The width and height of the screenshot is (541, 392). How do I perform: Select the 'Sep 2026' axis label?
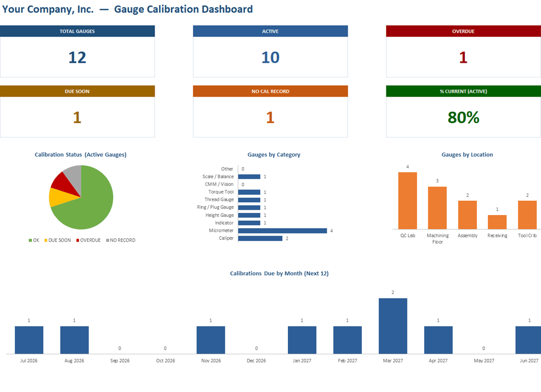120,361
